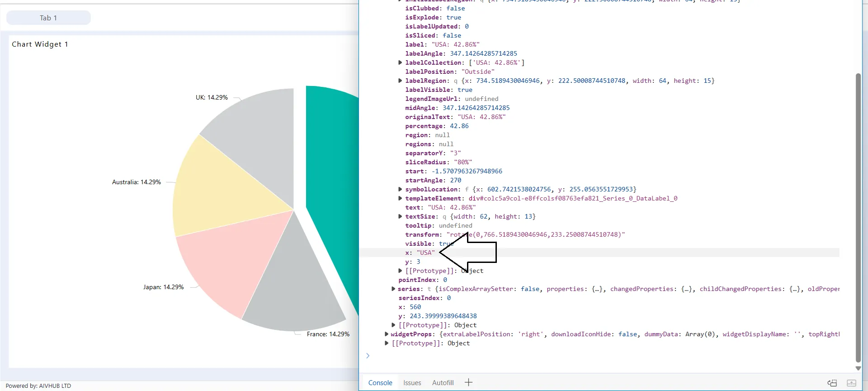Expand the series object
868x391 pixels.
click(x=393, y=289)
